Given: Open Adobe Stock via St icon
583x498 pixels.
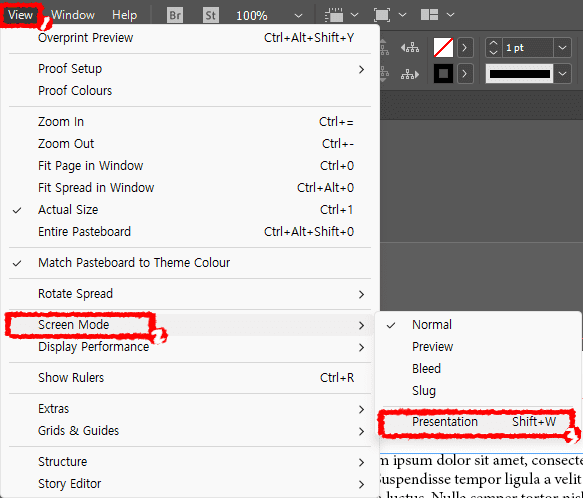Looking at the screenshot, I should tap(210, 15).
